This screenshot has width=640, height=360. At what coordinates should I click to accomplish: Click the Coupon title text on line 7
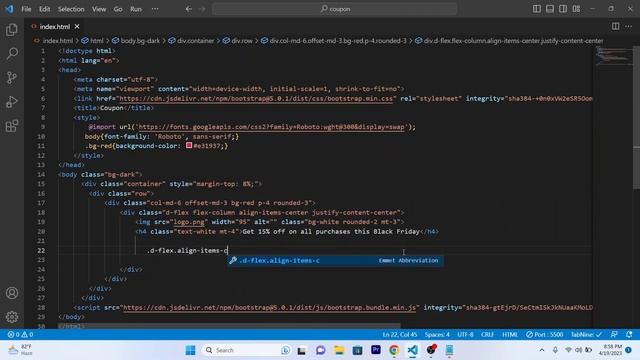111,108
